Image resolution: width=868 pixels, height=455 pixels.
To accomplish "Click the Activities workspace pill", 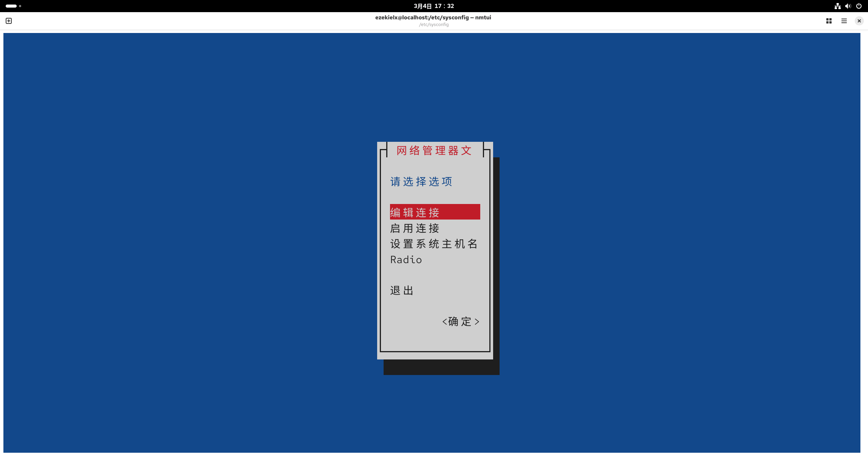I will pos(11,6).
